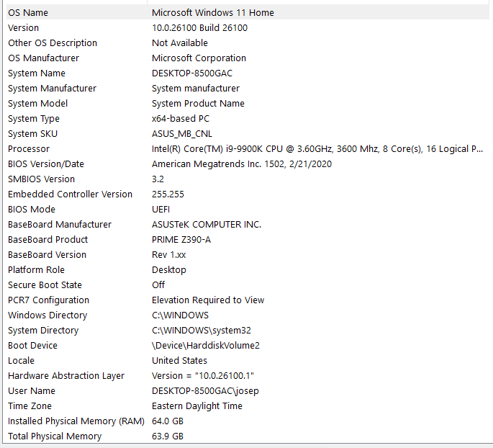Click the value C:\WINDOWS in Windows Directory row
Screen dimensions: 493x448
coord(180,315)
